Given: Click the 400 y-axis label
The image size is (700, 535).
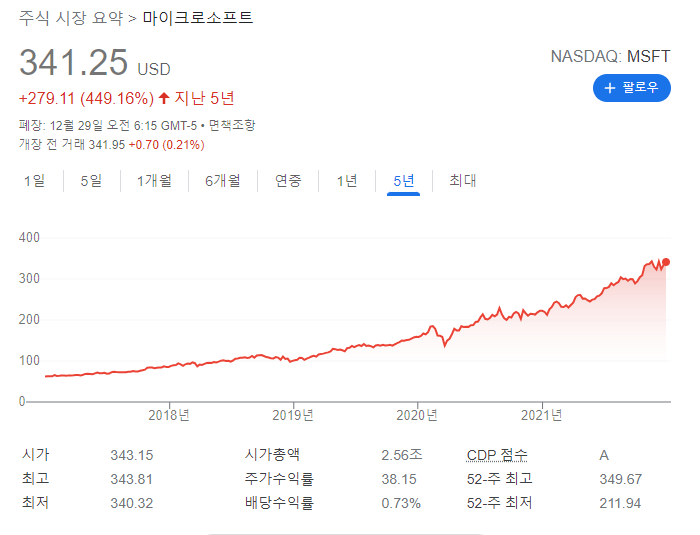Looking at the screenshot, I should pos(29,237).
